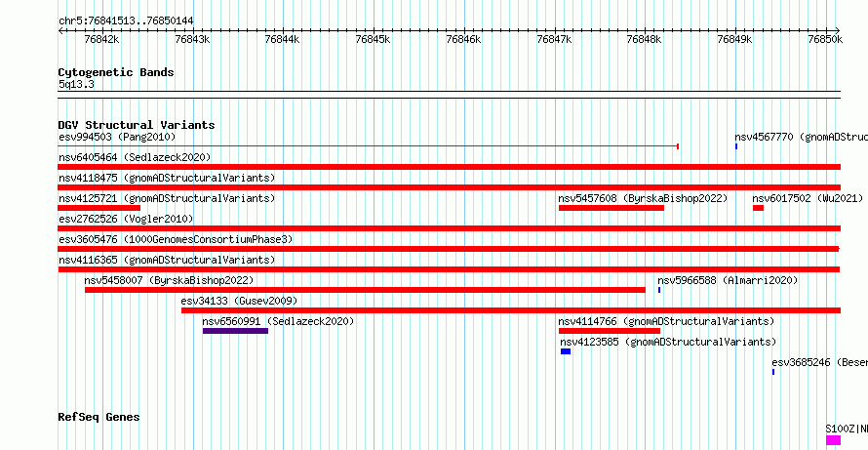Open variant label nsv4114766 (gnomADStructuralVariants)
This screenshot has width=868, height=450.
point(666,321)
